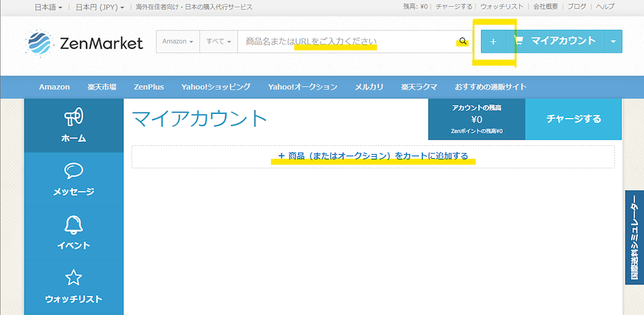Click the plus add-item button
644x315 pixels.
point(493,42)
